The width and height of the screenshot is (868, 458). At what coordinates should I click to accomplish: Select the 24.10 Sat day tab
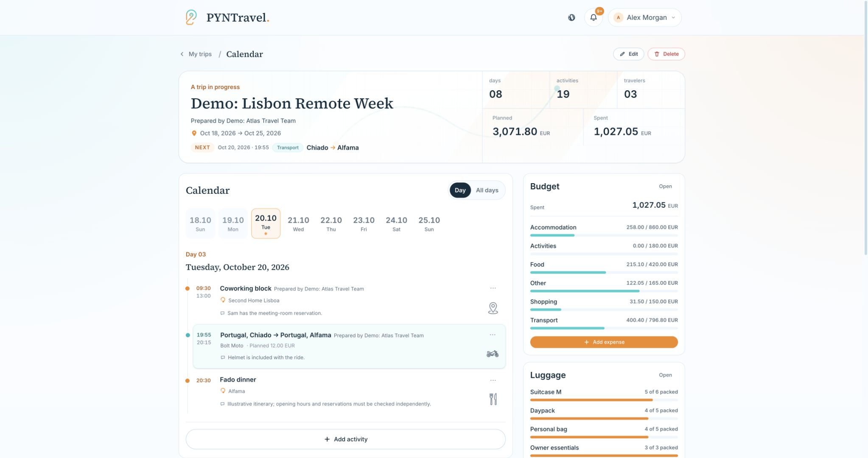point(396,223)
